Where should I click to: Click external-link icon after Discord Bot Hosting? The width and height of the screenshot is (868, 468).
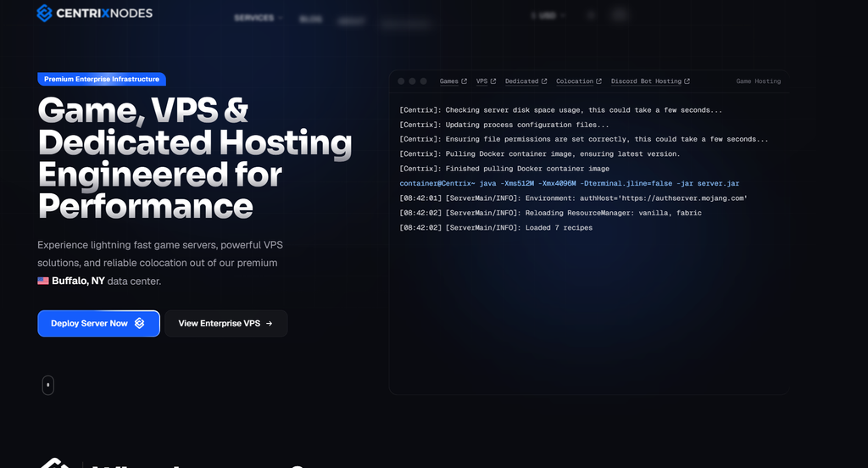(687, 81)
